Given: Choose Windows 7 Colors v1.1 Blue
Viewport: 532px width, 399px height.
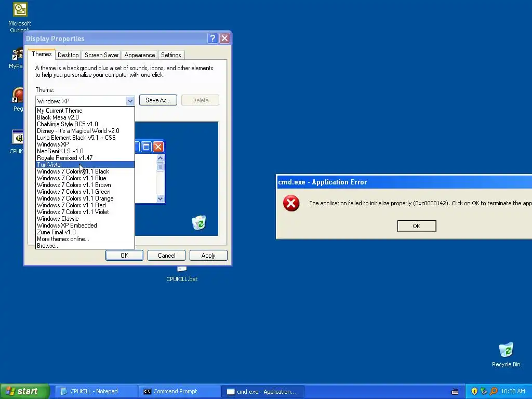Looking at the screenshot, I should (x=85, y=178).
